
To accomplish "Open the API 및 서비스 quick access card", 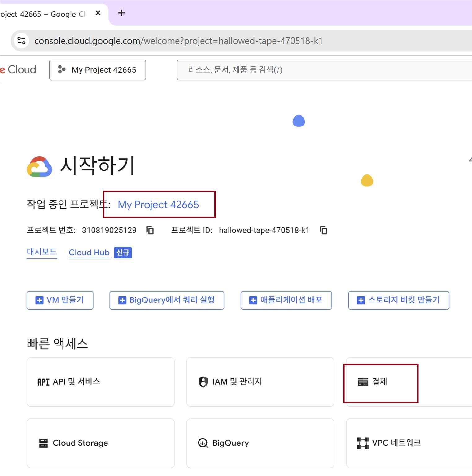I will pyautogui.click(x=101, y=382).
